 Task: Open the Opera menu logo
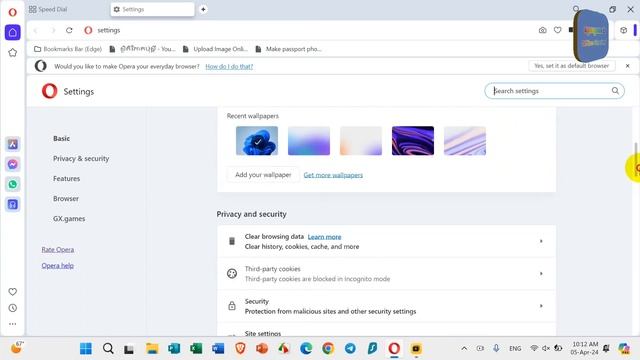[x=13, y=12]
